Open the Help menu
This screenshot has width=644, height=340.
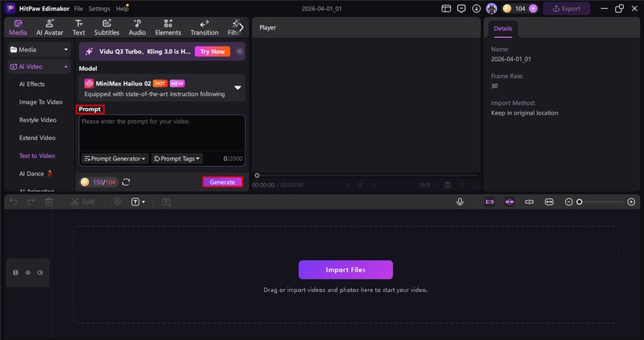pyautogui.click(x=122, y=9)
